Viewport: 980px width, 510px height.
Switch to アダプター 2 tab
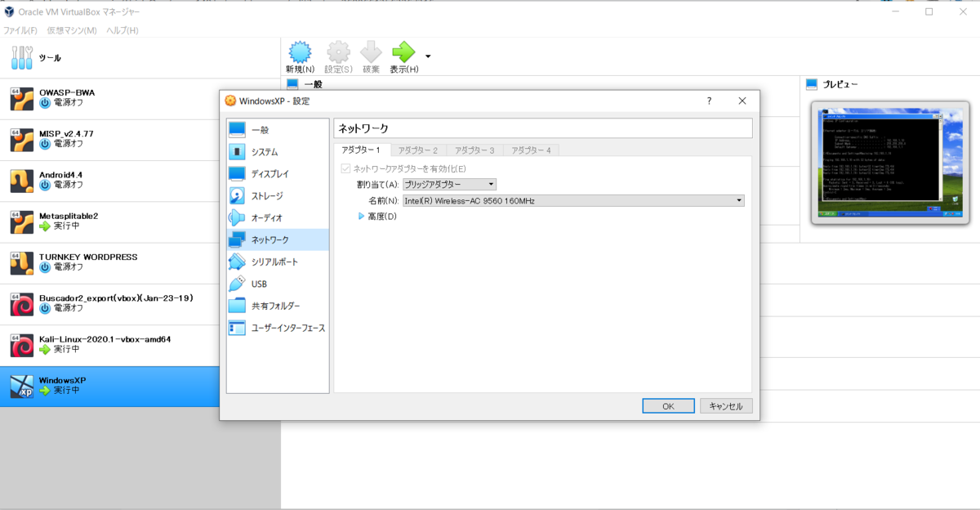[418, 150]
